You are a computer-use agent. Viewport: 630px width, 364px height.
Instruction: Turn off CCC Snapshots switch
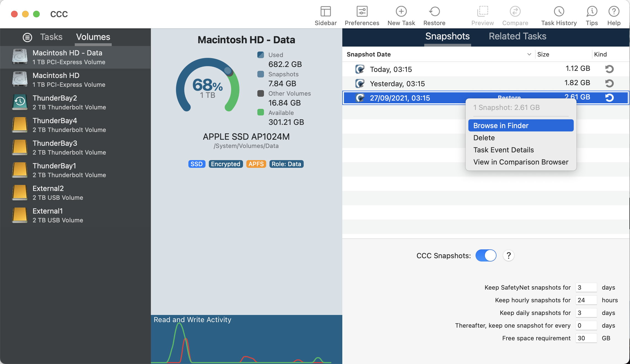tap(486, 255)
